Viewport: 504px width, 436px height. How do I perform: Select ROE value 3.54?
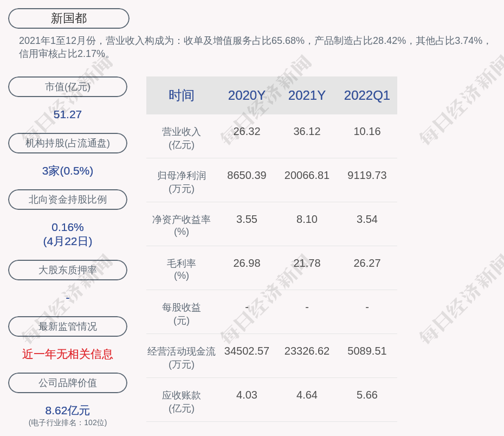(x=367, y=219)
